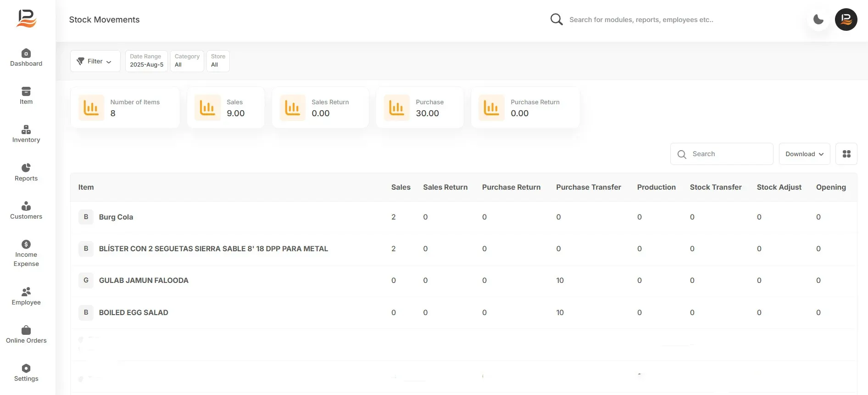Viewport: 868px width, 395px height.
Task: Open the user profile avatar
Action: (x=846, y=19)
